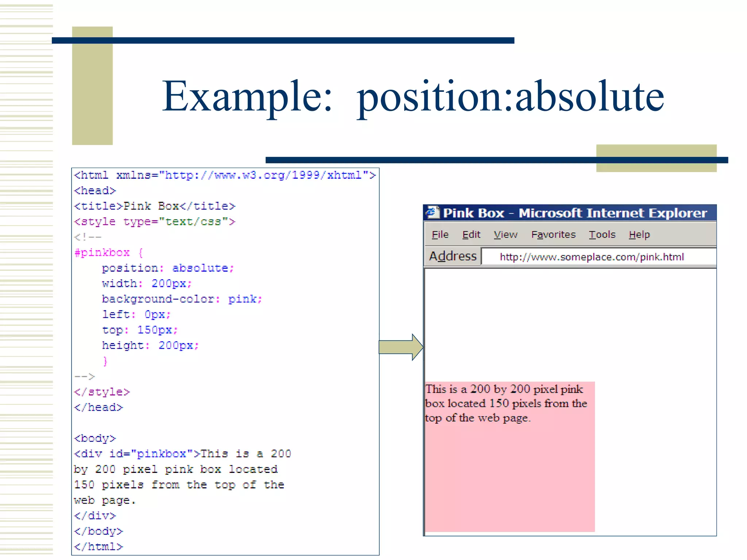
Task: Open the File menu
Action: click(440, 234)
